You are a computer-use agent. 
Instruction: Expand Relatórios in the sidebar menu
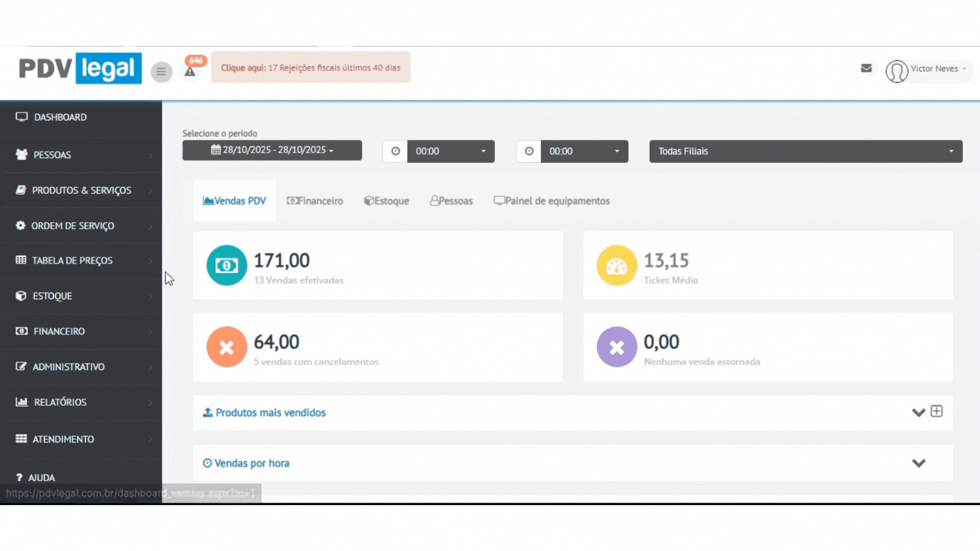click(60, 403)
